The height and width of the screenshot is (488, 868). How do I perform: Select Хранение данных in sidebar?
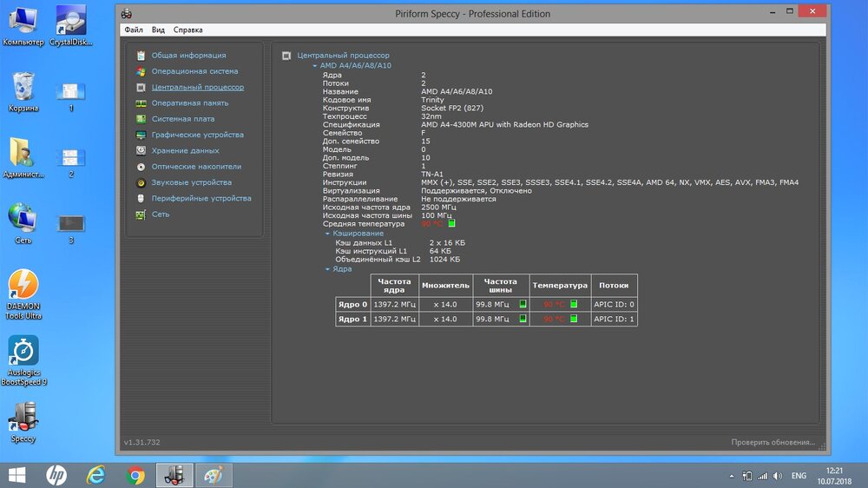pyautogui.click(x=185, y=151)
